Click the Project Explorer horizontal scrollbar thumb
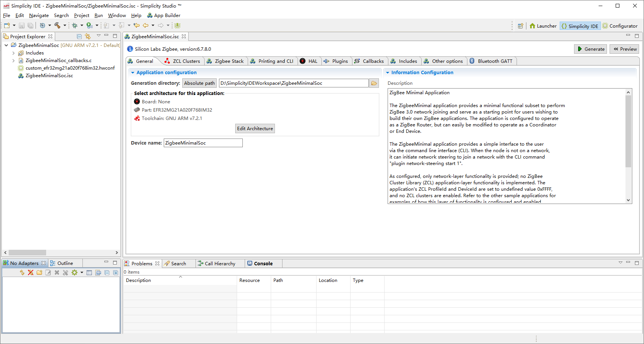The width and height of the screenshot is (644, 344). (27, 252)
